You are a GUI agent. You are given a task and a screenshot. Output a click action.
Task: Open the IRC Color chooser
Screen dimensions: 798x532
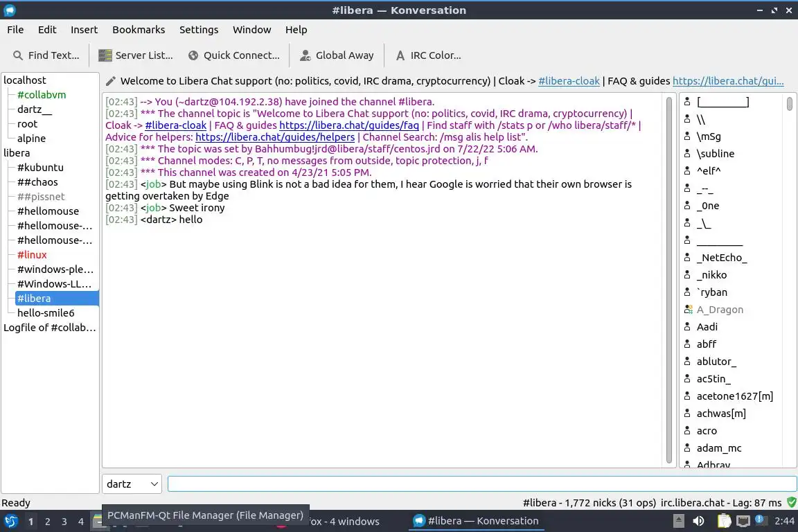[428, 55]
